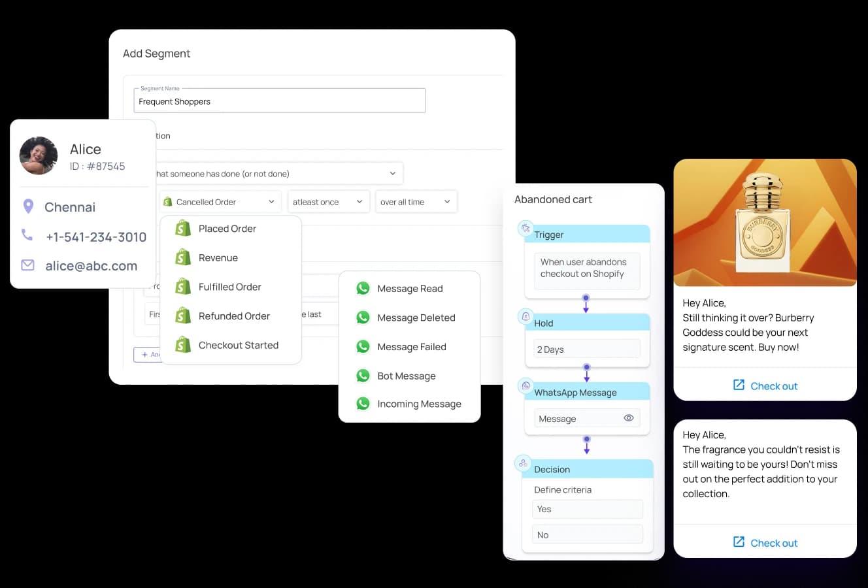The width and height of the screenshot is (868, 588).
Task: Open the over all time dropdown
Action: [x=416, y=202]
